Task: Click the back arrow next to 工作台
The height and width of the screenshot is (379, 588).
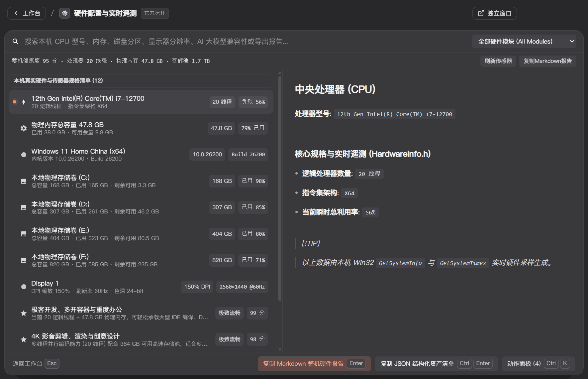Action: click(16, 13)
